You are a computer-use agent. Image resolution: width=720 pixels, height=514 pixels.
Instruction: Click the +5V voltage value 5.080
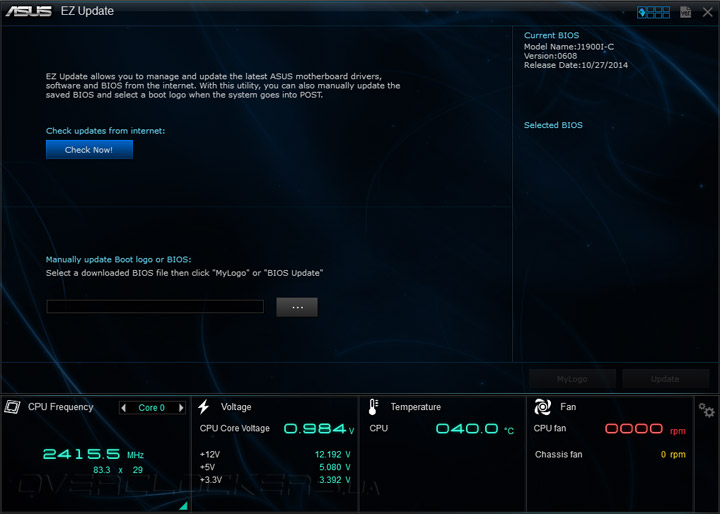coord(335,467)
